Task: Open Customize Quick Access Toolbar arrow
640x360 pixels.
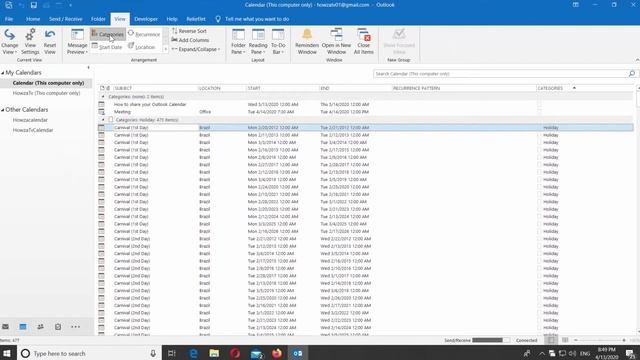Action: [x=70, y=5]
